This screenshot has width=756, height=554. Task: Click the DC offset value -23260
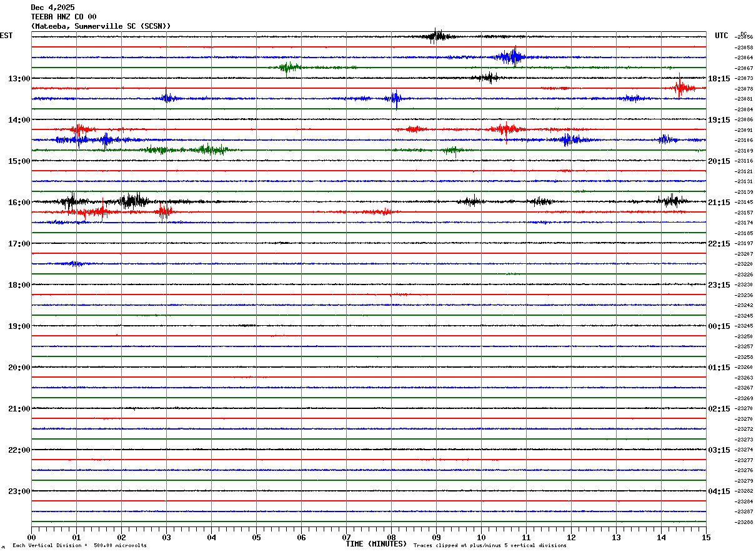click(744, 367)
